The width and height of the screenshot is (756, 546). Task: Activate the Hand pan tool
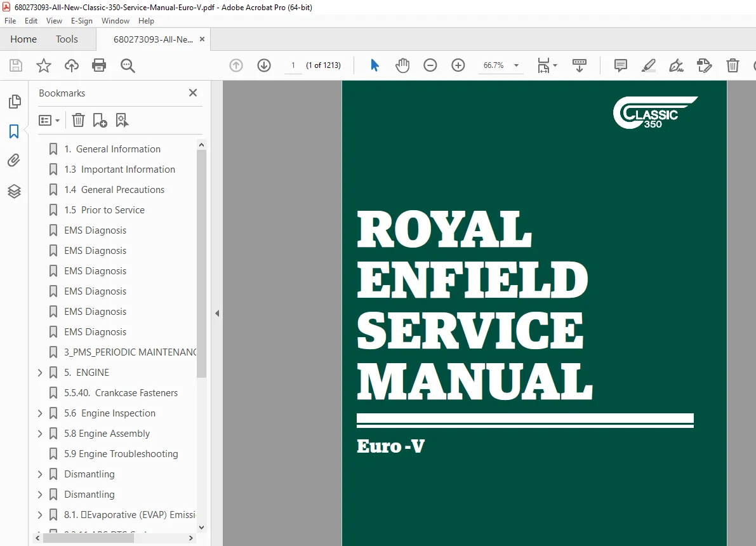point(402,65)
